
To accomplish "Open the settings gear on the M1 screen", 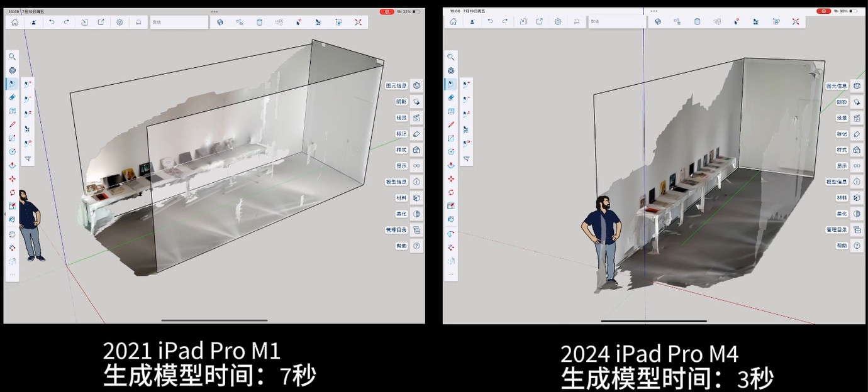I will tap(120, 22).
